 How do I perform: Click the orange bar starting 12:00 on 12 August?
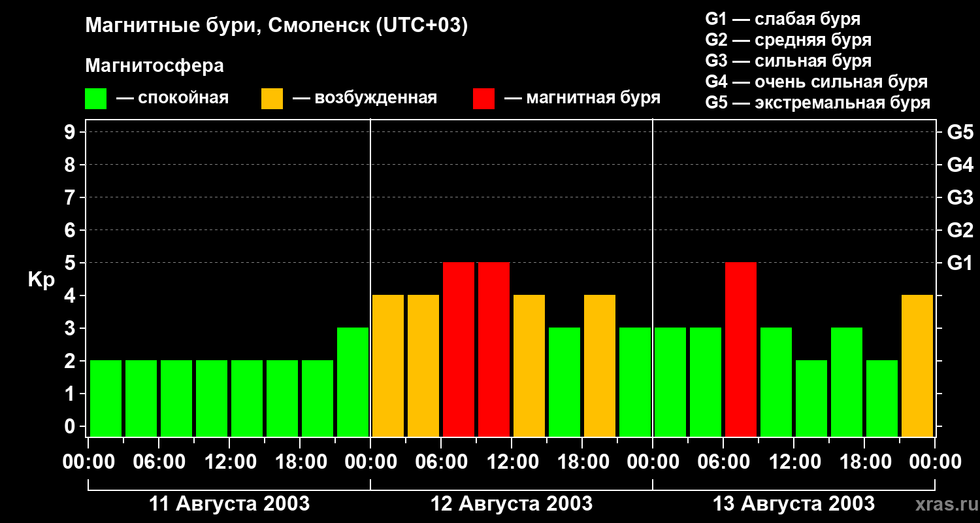529,365
